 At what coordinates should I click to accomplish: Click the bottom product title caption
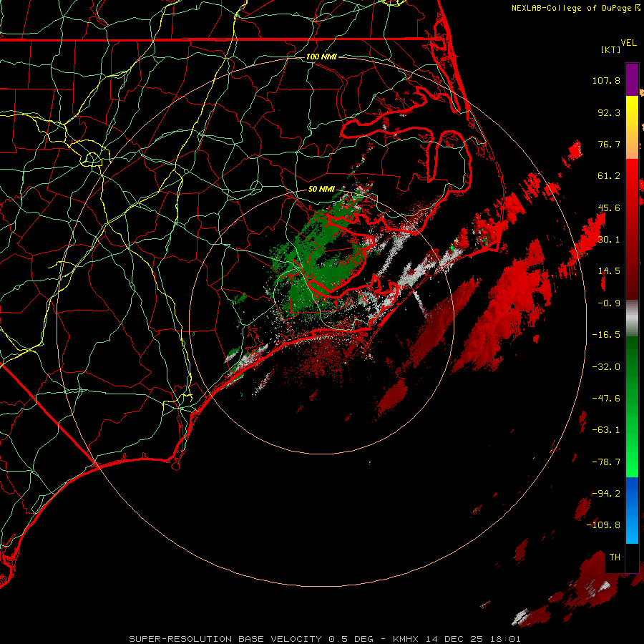[x=325, y=639]
